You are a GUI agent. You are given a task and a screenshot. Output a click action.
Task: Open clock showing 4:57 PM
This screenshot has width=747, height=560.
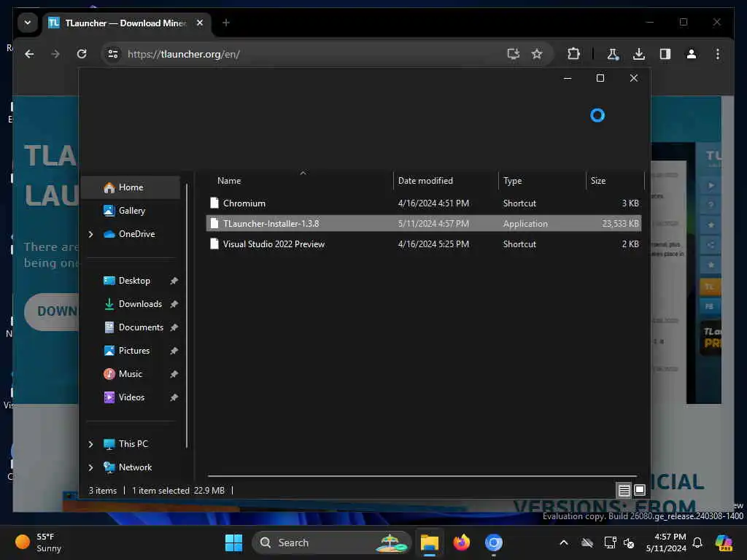click(665, 542)
